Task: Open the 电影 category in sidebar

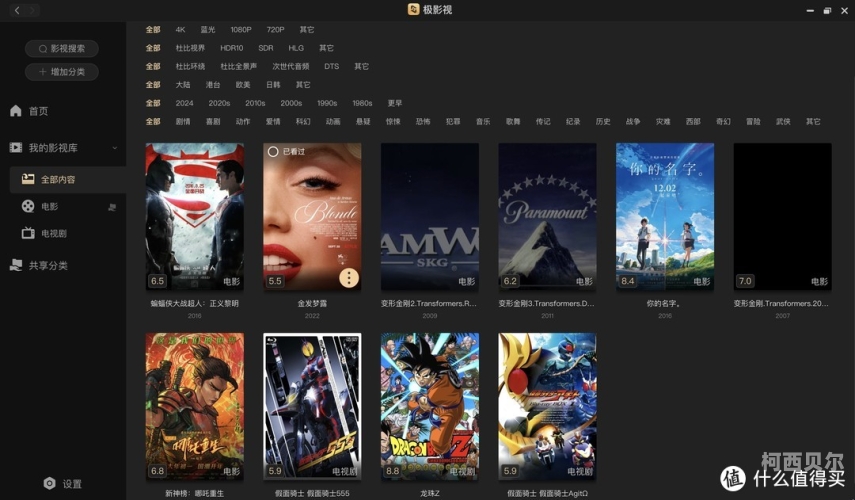Action: 49,207
